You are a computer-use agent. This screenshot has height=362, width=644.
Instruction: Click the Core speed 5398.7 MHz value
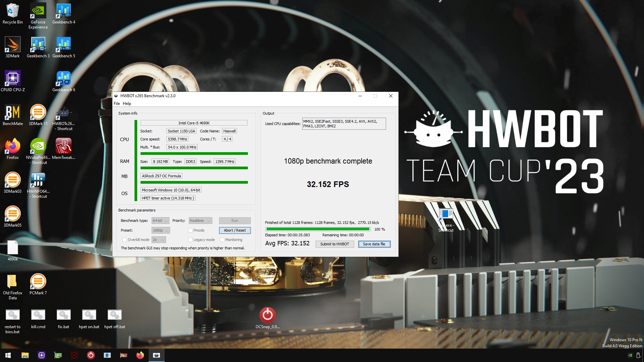pyautogui.click(x=177, y=139)
